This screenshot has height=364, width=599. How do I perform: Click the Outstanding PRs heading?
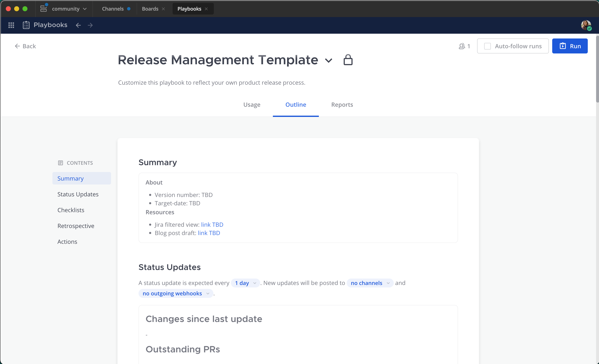183,349
